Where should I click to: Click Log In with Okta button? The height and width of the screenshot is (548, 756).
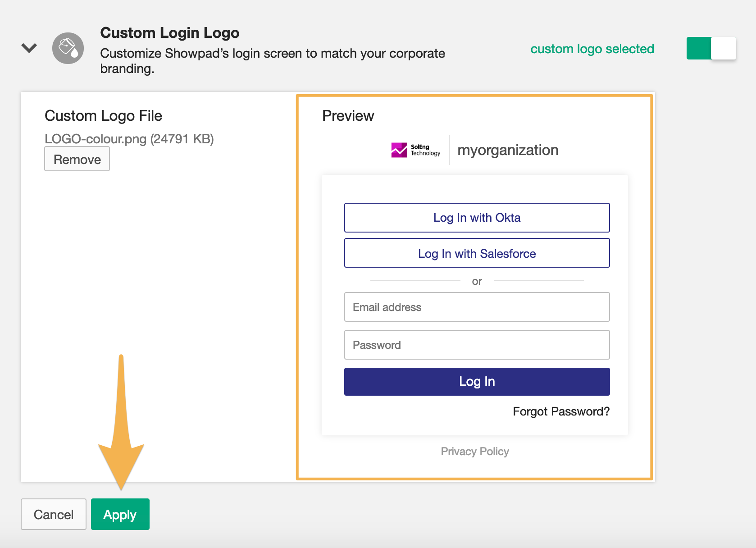(x=477, y=218)
